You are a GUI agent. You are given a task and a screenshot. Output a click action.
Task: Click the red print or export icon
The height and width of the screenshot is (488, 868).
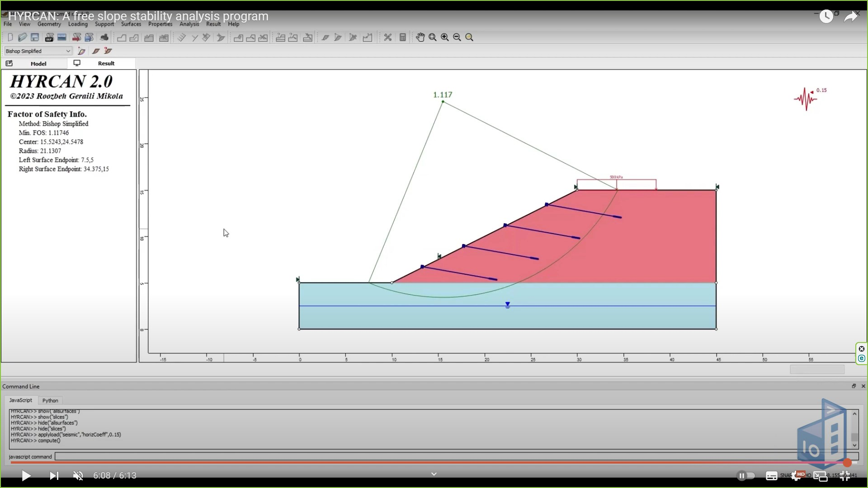click(76, 38)
